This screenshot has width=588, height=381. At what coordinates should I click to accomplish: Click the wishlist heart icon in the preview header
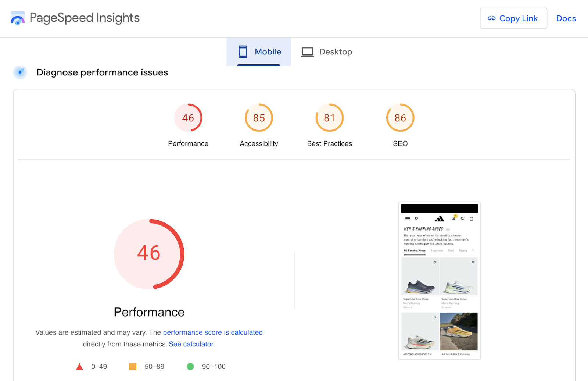click(416, 218)
